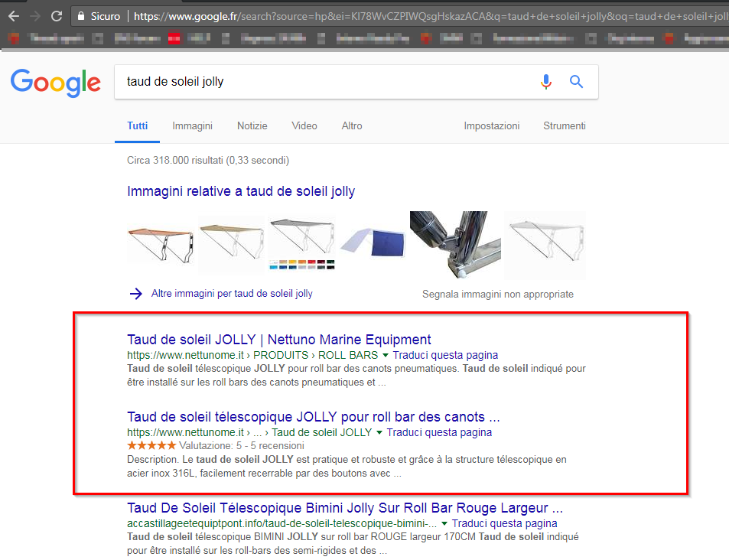The width and height of the screenshot is (729, 560).
Task: Open the Video tab
Action: [x=304, y=126]
